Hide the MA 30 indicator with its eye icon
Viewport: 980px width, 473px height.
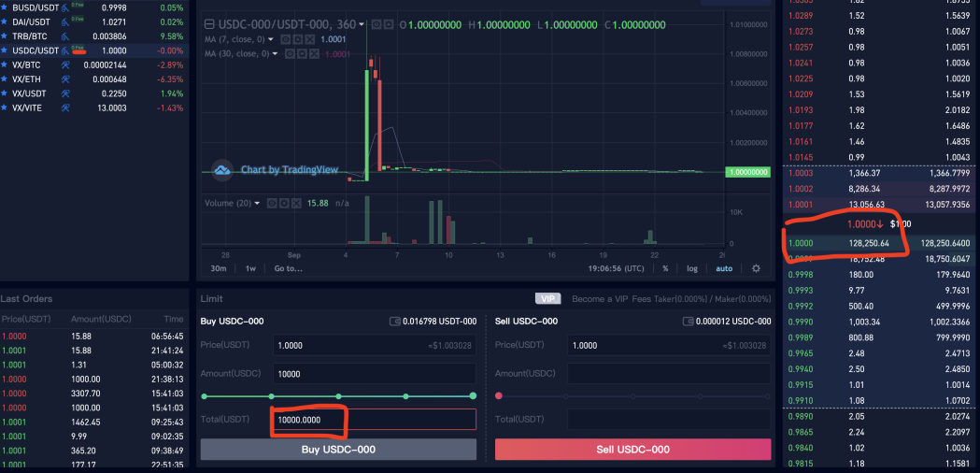click(290, 54)
